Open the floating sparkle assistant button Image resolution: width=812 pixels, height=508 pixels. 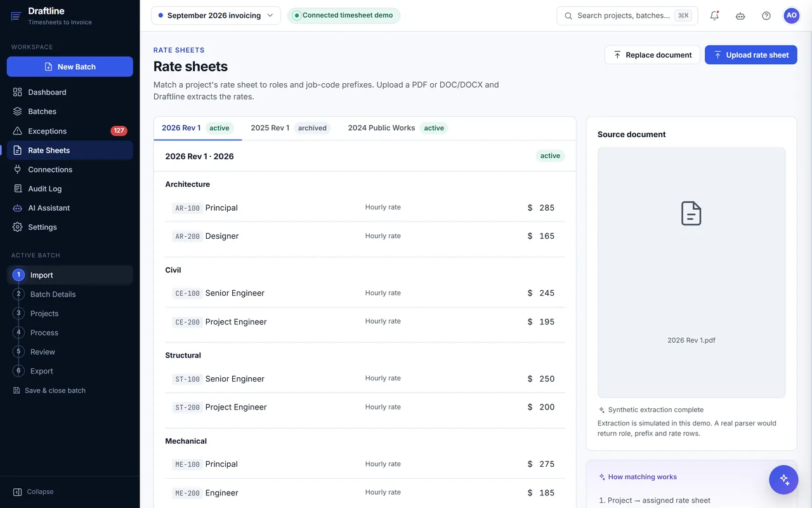[783, 479]
